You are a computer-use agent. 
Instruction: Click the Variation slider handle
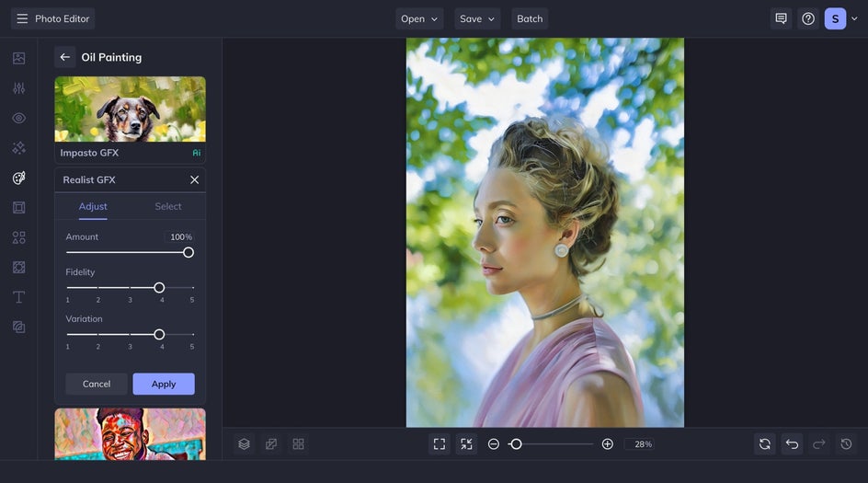(159, 335)
